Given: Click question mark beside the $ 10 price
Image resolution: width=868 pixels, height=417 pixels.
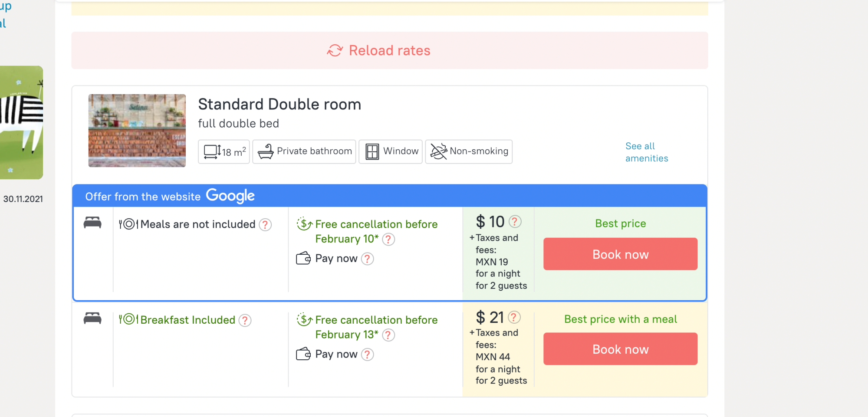Looking at the screenshot, I should click(515, 222).
